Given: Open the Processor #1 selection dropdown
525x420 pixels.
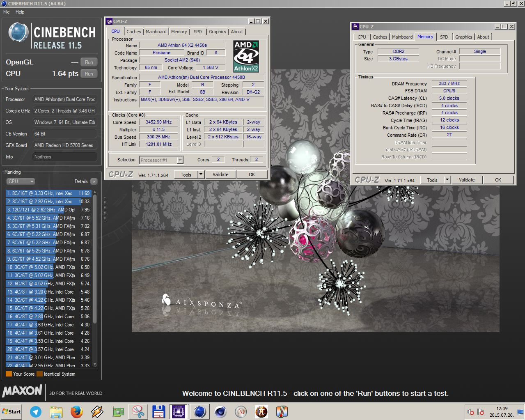Looking at the screenshot, I should [x=161, y=160].
